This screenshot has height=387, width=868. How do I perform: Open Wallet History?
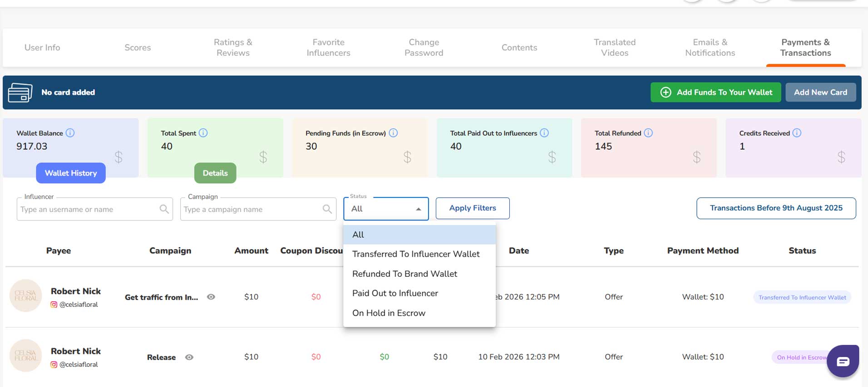(71, 173)
